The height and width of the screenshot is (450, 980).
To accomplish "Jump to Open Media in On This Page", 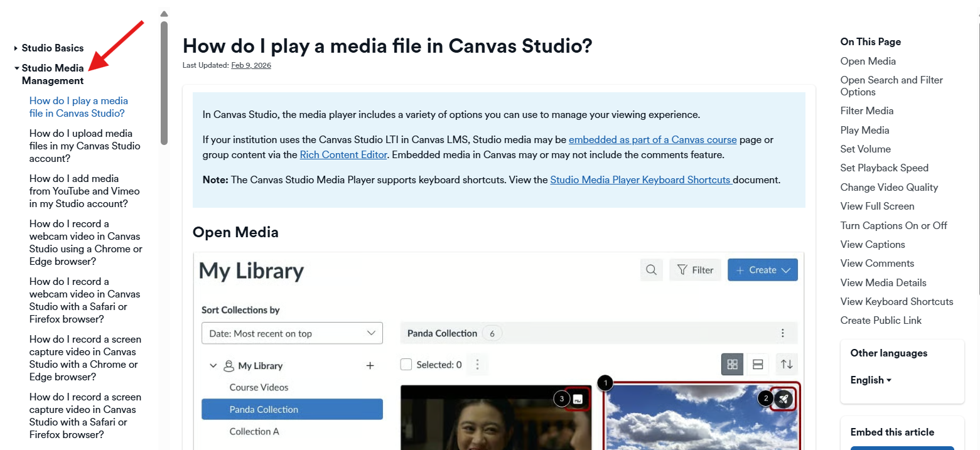I will point(868,61).
